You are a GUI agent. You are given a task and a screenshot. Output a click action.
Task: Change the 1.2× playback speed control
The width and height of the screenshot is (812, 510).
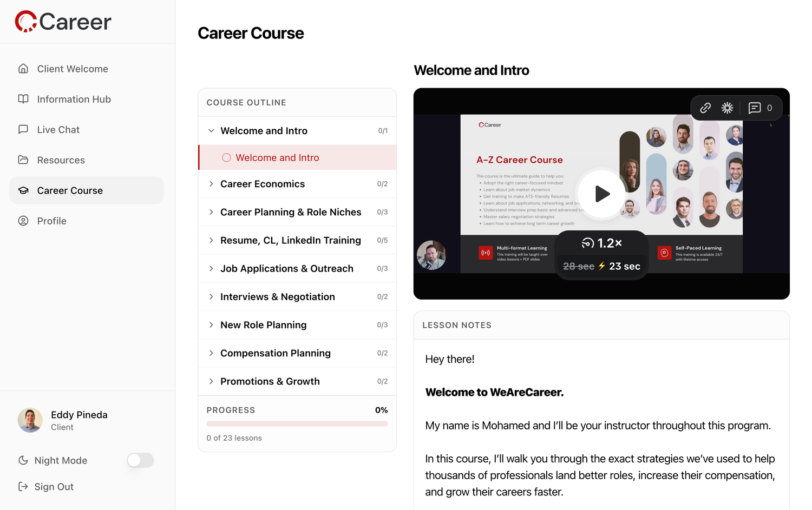[601, 243]
